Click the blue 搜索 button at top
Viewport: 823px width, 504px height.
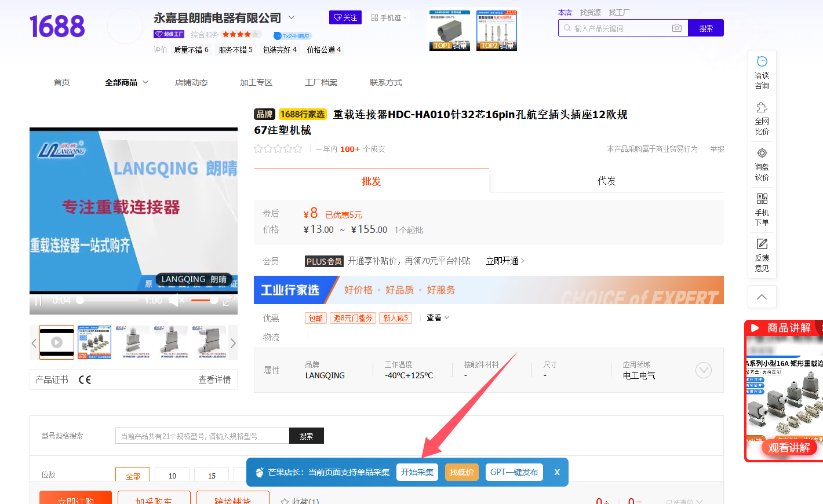pos(706,28)
